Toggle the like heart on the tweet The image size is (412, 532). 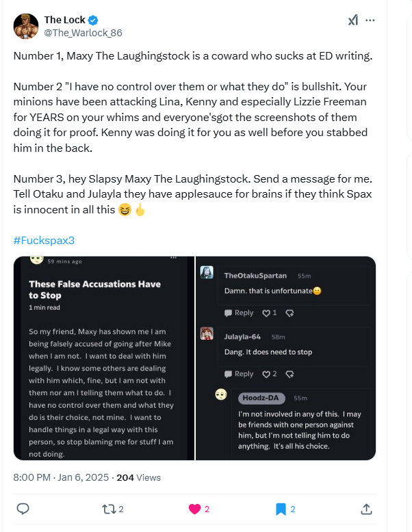(x=194, y=509)
